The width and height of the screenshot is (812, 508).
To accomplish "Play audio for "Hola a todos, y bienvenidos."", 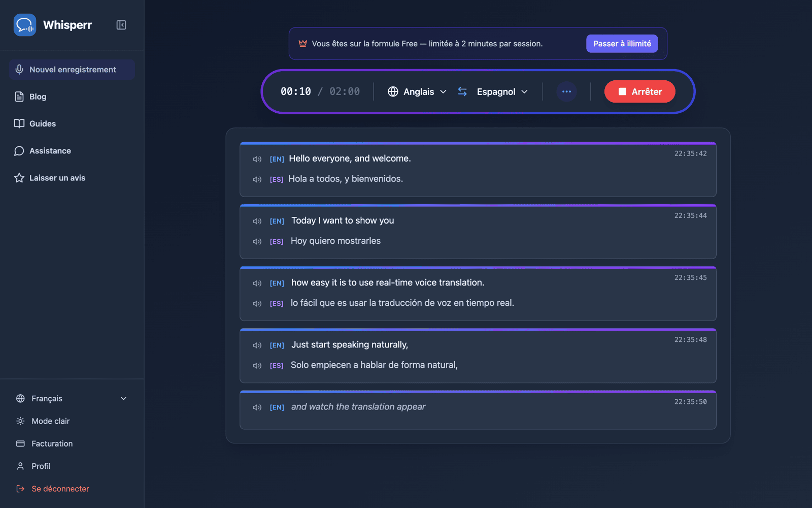I will pyautogui.click(x=257, y=179).
